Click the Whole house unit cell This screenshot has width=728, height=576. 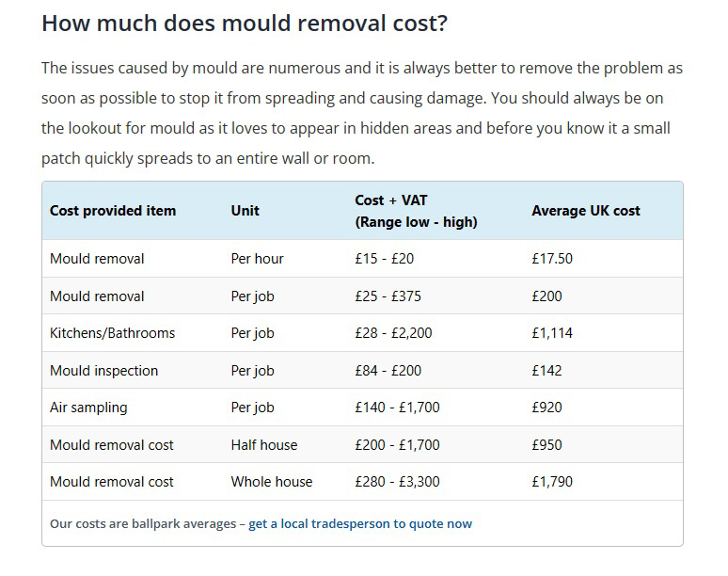click(x=272, y=482)
